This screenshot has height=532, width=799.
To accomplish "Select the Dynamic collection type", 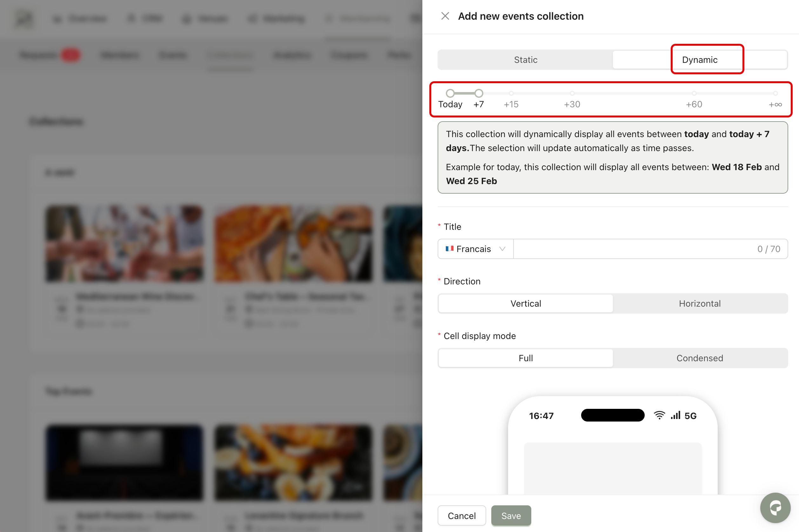I will [x=700, y=60].
